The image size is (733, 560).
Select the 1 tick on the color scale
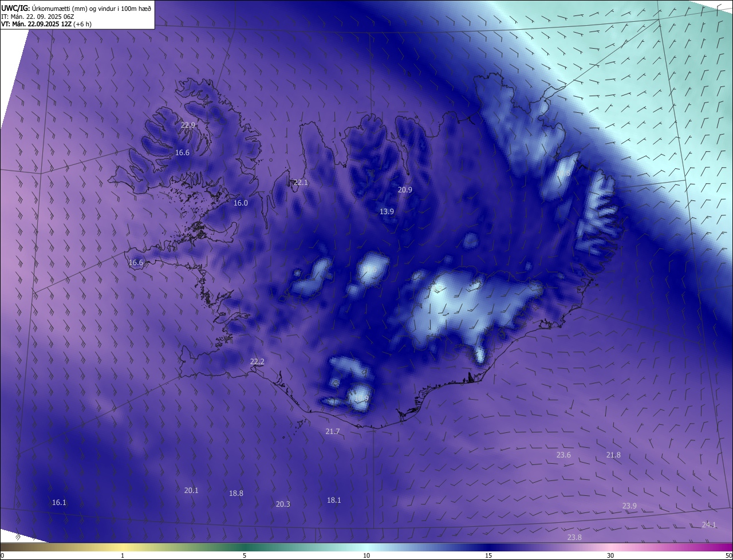pyautogui.click(x=123, y=555)
